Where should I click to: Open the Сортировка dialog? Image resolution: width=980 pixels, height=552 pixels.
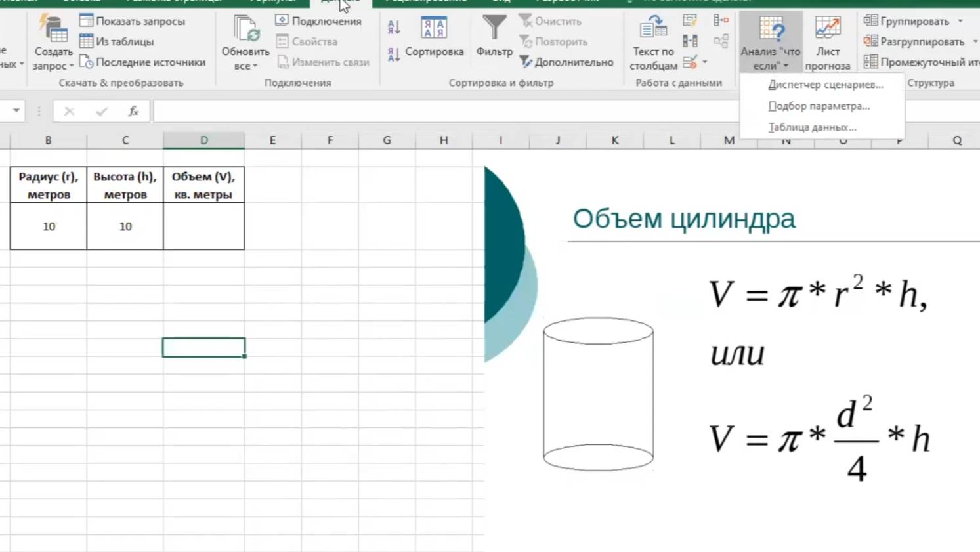click(x=434, y=36)
